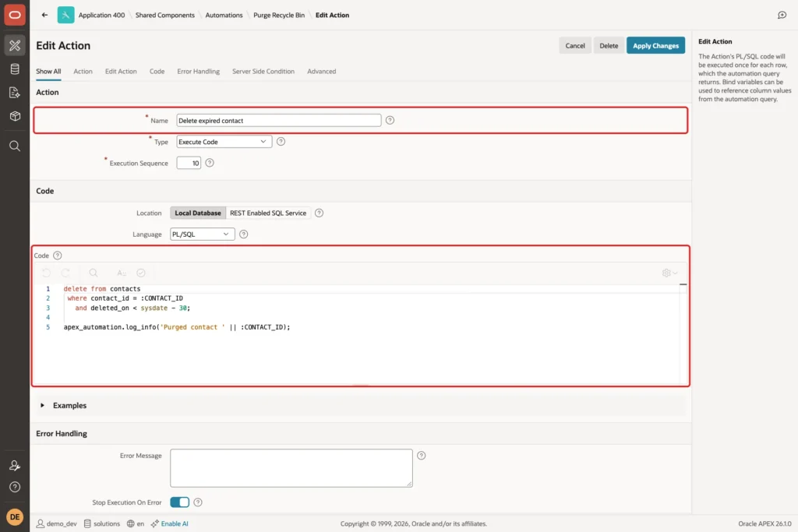Show help for the Name field

pos(390,120)
